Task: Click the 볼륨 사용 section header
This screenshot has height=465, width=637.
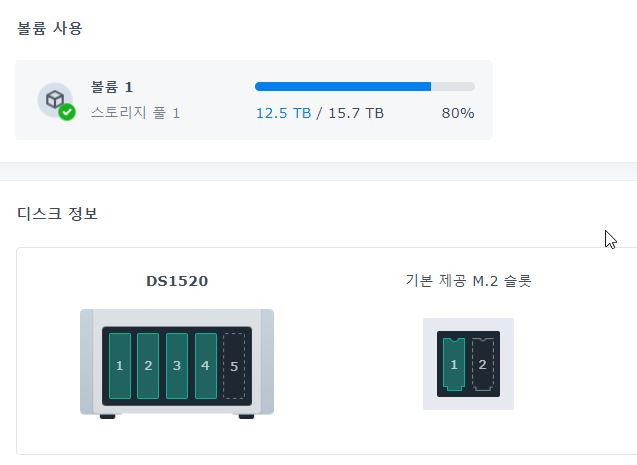Action: (50, 28)
